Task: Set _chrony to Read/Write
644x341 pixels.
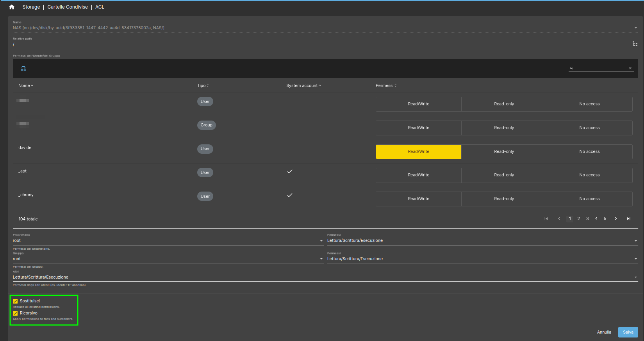Action: (419, 199)
